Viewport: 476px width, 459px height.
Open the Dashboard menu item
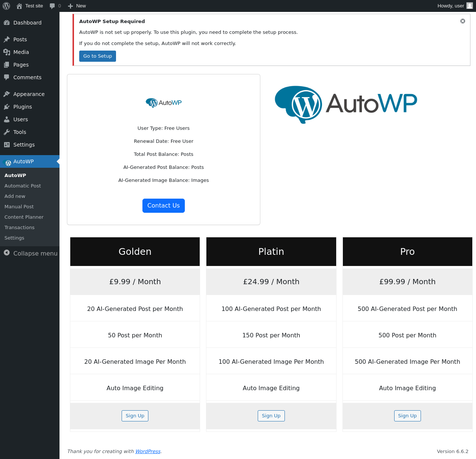(x=30, y=23)
